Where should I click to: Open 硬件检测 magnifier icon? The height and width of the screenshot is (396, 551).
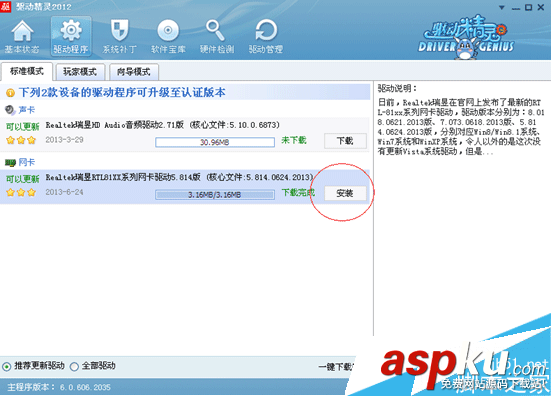point(216,36)
